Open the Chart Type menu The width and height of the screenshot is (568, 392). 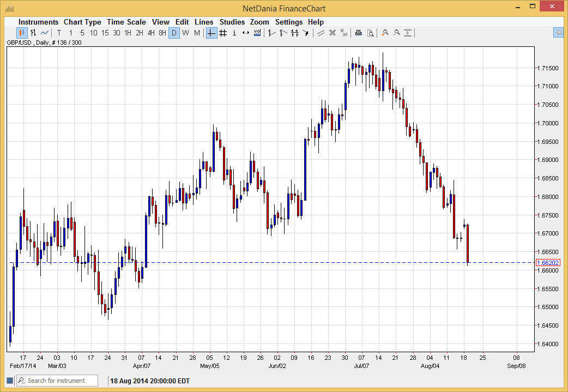click(82, 22)
